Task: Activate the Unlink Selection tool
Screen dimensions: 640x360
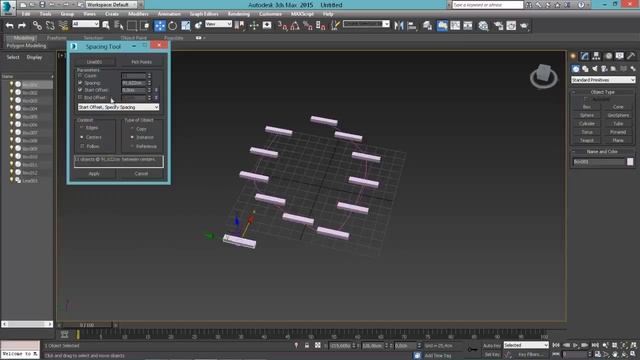Action: (x=50, y=26)
